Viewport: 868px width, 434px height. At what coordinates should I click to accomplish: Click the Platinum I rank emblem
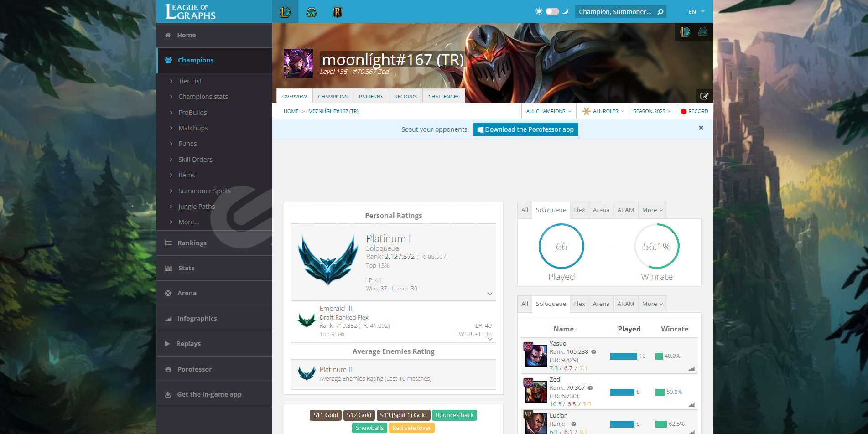coord(328,260)
